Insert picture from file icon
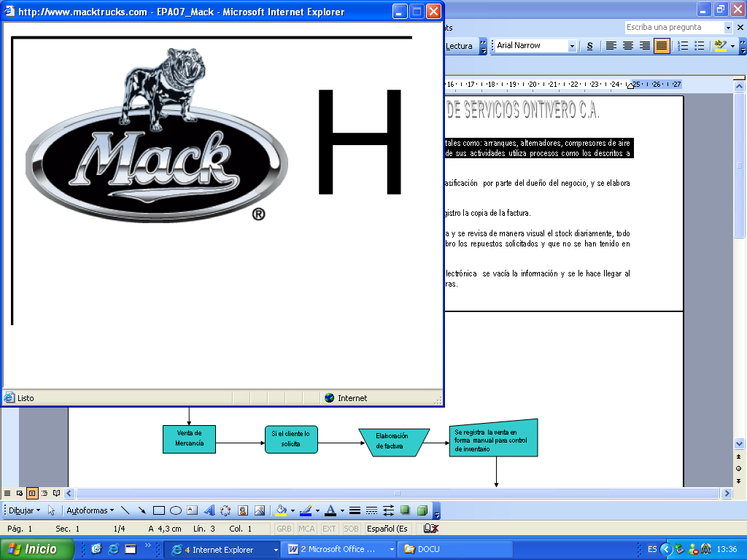 click(x=260, y=510)
